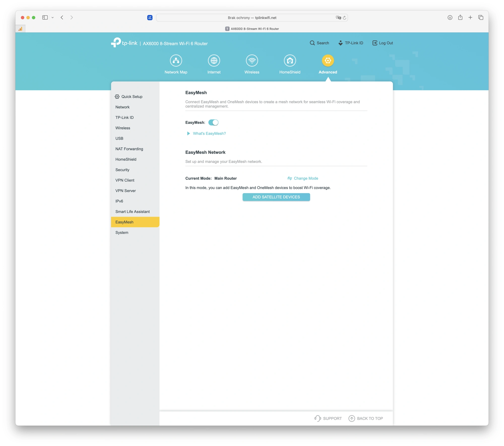504x446 pixels.
Task: Open the Internet globe icon
Action: tap(214, 60)
